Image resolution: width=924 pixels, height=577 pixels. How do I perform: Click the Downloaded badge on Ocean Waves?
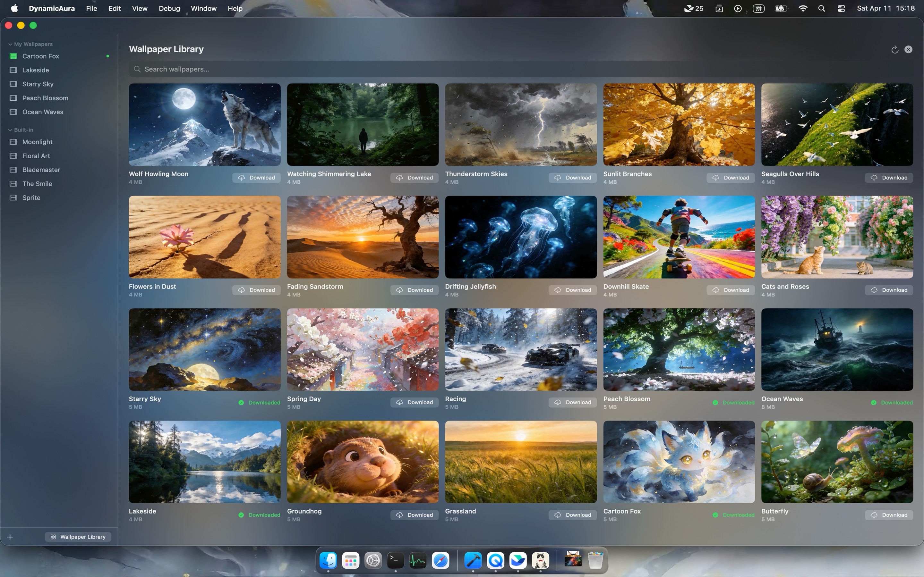892,402
